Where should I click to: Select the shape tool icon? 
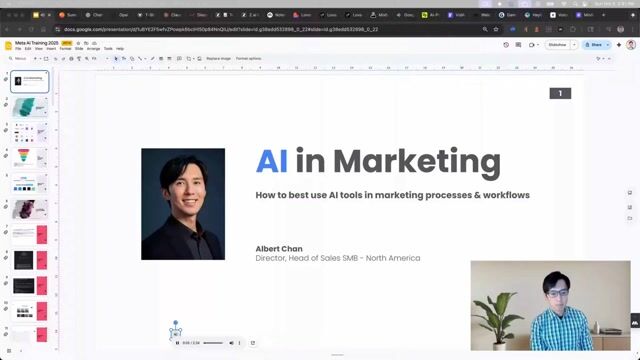(132, 59)
